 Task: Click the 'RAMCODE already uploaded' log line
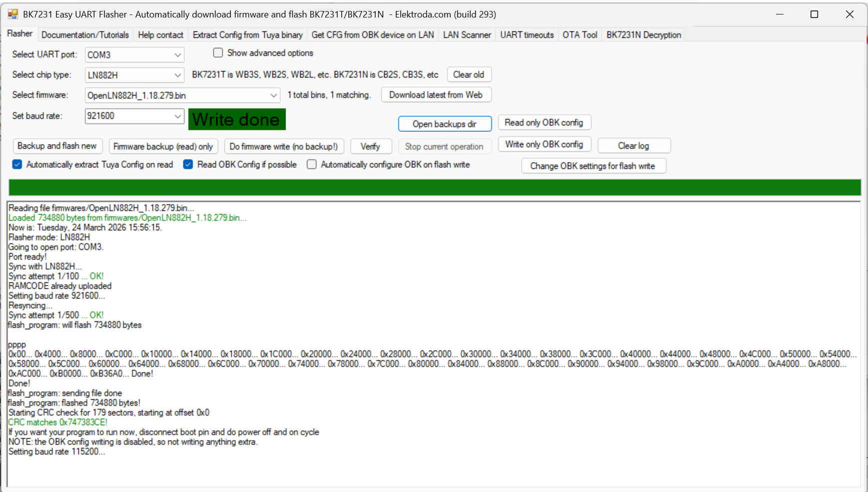(60, 286)
